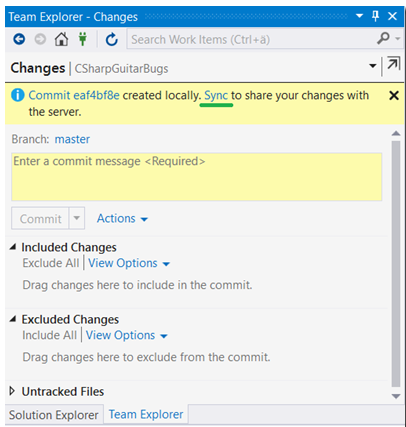
Task: Switch to the Solution Explorer tab
Action: [54, 415]
